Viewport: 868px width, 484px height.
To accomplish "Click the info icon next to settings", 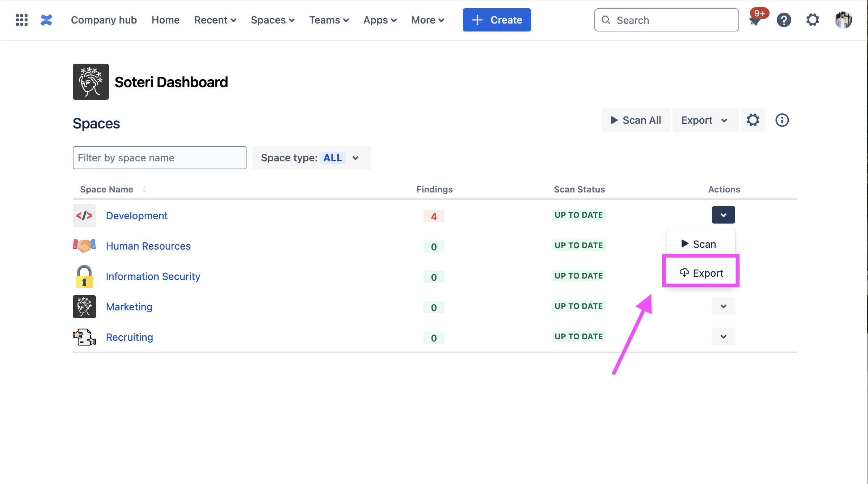I will coord(782,120).
